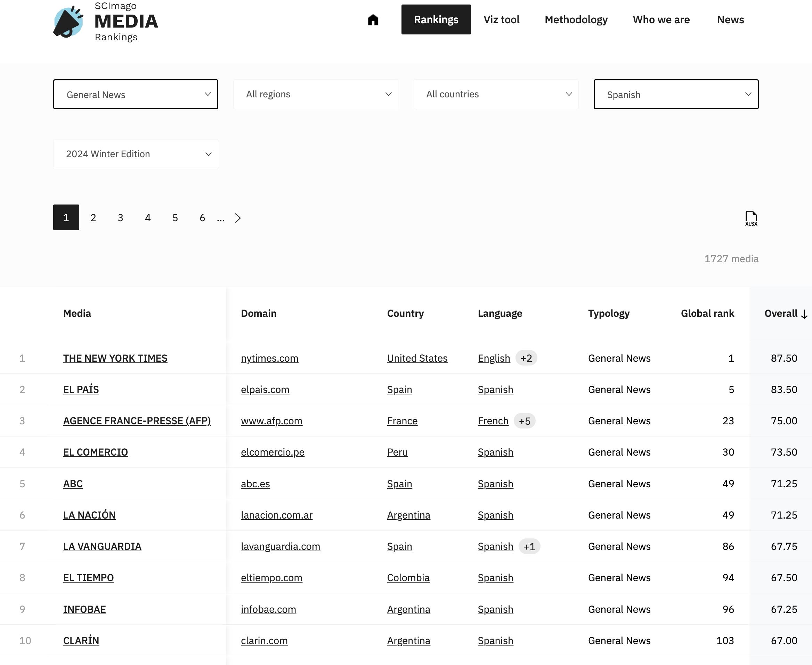Go to page 4 of results
Image resolution: width=812 pixels, height=665 pixels.
[148, 218]
